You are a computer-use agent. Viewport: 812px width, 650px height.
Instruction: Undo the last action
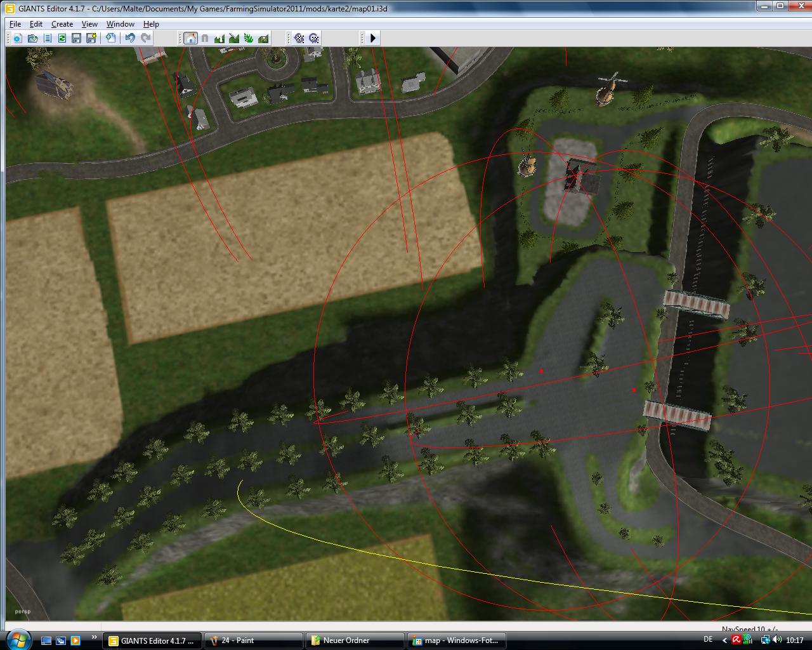[130, 38]
